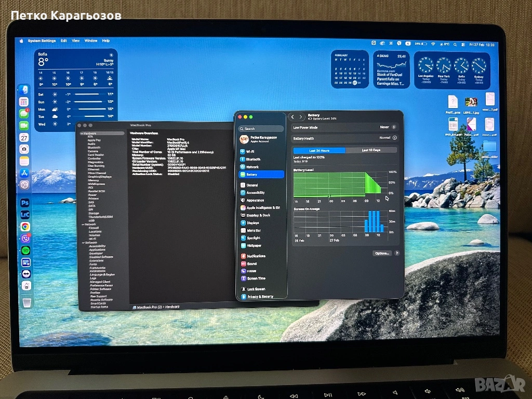The image size is (532, 399).
Task: Open Spotify from the Dock
Action: click(25, 250)
